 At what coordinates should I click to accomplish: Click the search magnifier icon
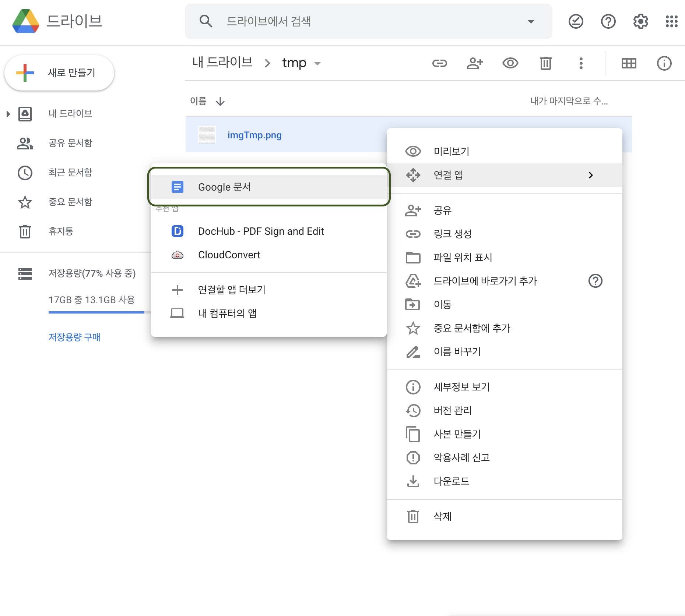point(206,21)
